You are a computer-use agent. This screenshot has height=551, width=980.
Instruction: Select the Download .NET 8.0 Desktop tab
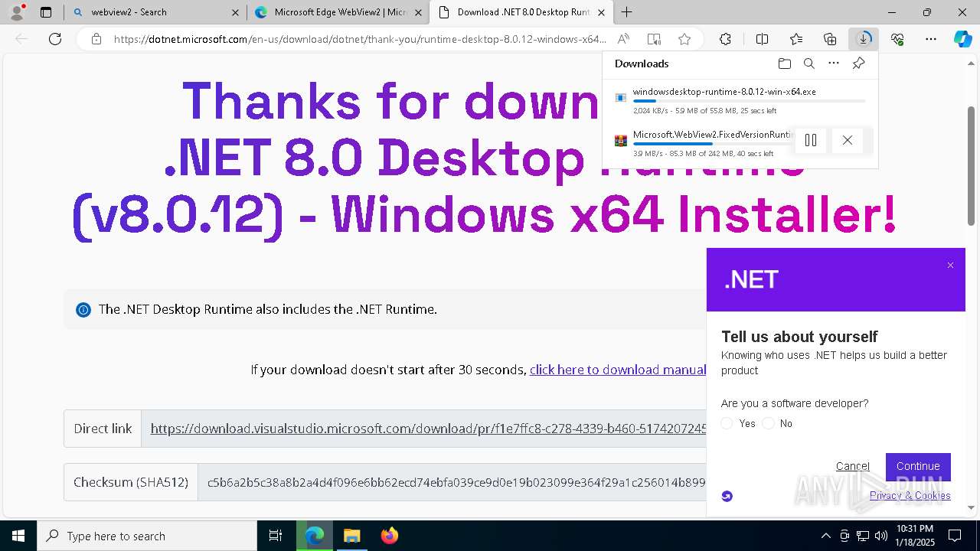[521, 12]
